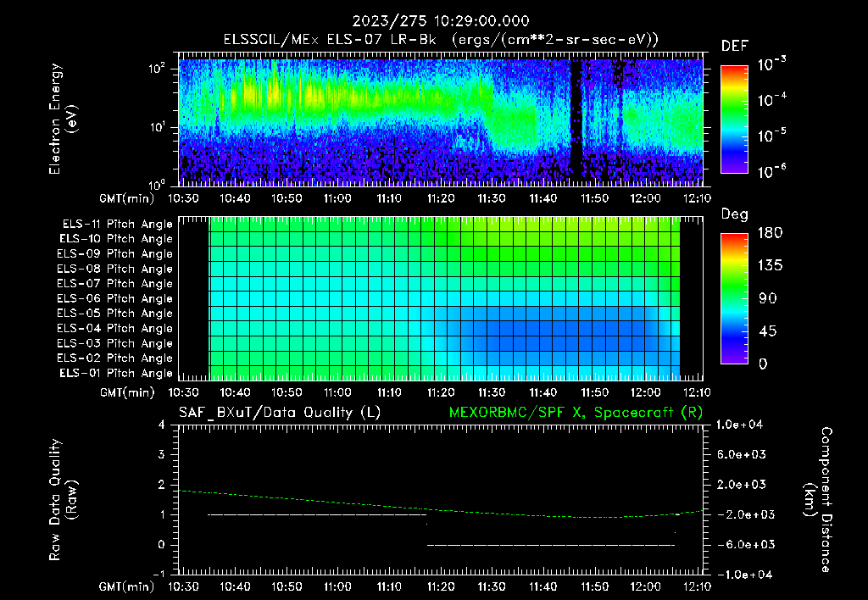Click GMT(min) label under the energy spectrogram

[127, 198]
